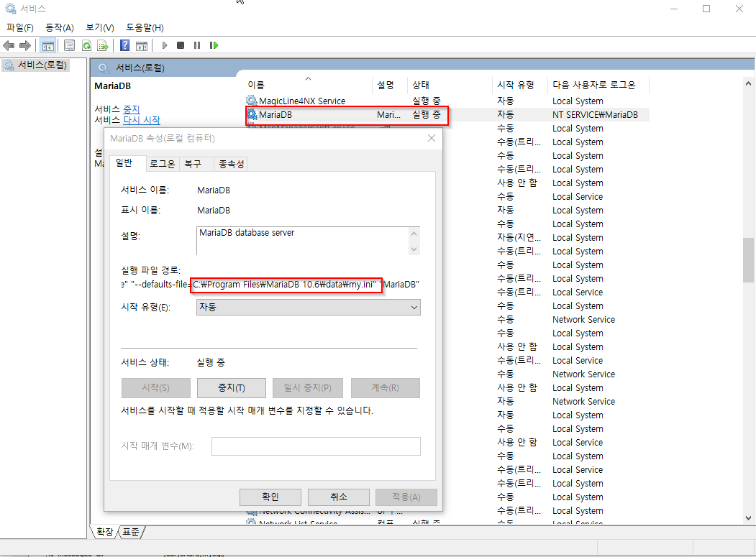Image resolution: width=756 pixels, height=557 pixels.
Task: Open the 동작(A) menu
Action: point(59,27)
